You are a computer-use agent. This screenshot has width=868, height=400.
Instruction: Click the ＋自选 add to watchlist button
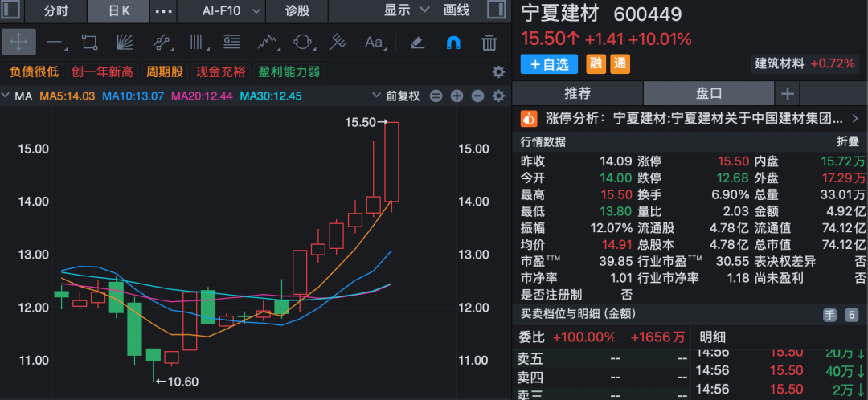[x=549, y=64]
